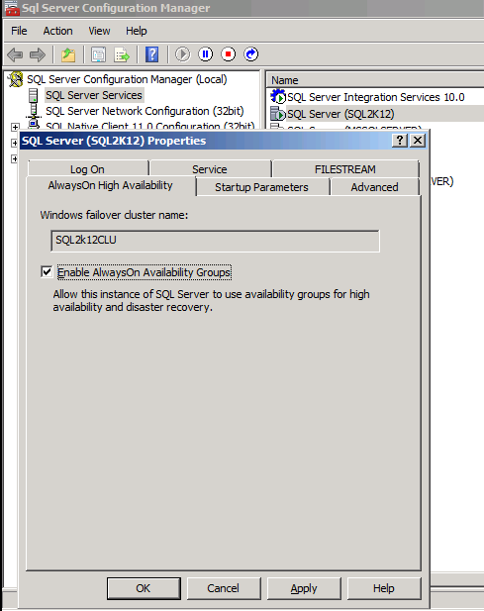484x611 pixels.
Task: Switch to the Log On tab
Action: pyautogui.click(x=88, y=169)
